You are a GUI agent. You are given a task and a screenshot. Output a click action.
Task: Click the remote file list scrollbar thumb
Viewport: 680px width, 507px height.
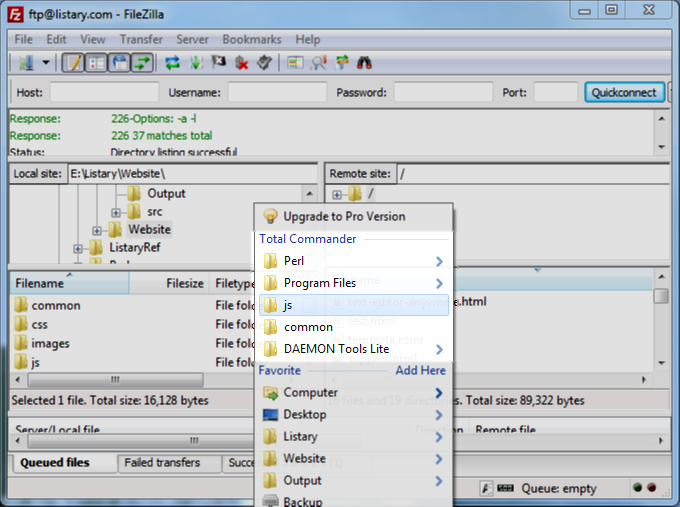click(661, 296)
